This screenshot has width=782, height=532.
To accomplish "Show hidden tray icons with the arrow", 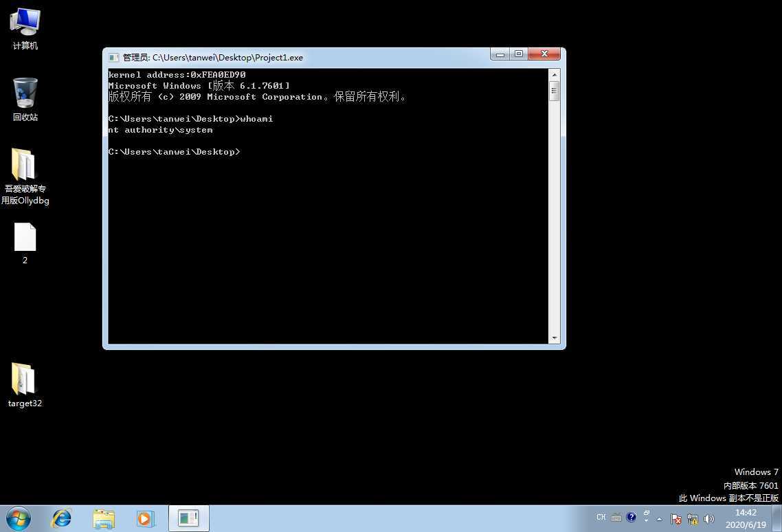I will 660,519.
